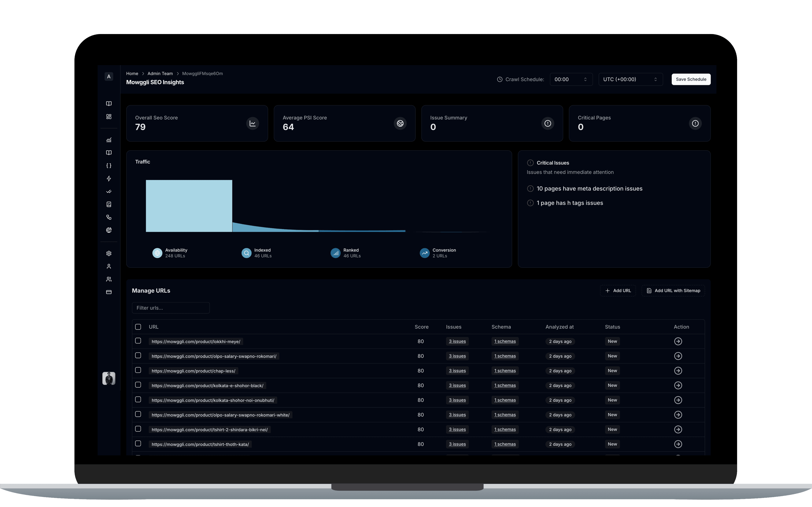812x507 pixels.
Task: Click the user profile photo in sidebar
Action: [x=109, y=378]
